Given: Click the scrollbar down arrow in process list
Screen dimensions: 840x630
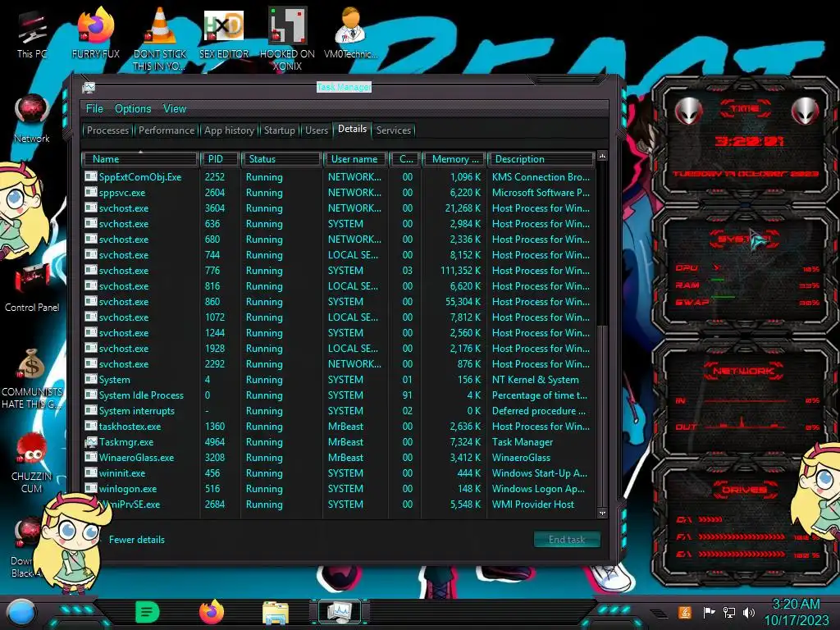Looking at the screenshot, I should pos(602,513).
